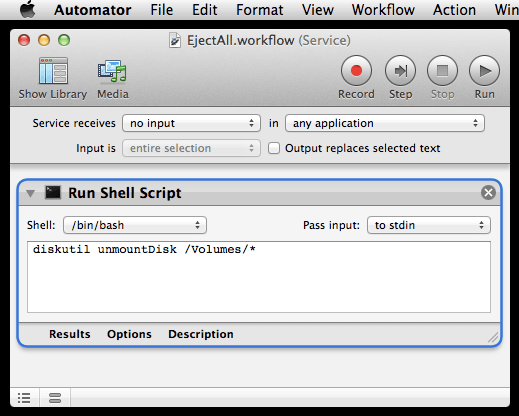Image resolution: width=519 pixels, height=416 pixels.
Task: Open the Service receives 'no input' dropdown
Action: [x=191, y=123]
